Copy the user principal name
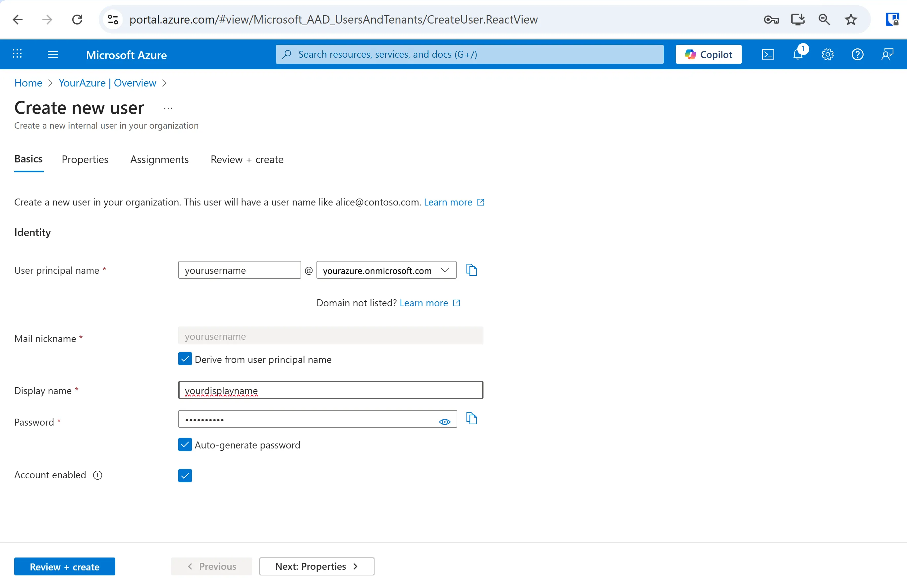 coord(472,270)
